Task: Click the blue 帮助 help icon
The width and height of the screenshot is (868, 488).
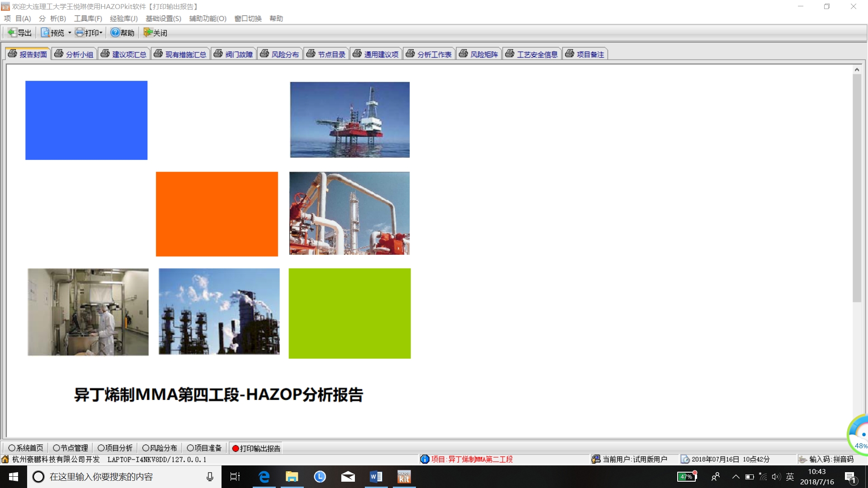Action: (115, 33)
